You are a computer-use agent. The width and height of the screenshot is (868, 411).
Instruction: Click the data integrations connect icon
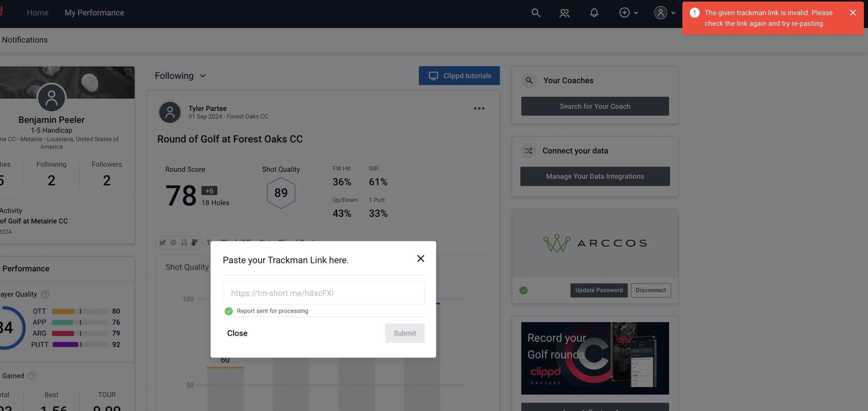click(x=529, y=150)
